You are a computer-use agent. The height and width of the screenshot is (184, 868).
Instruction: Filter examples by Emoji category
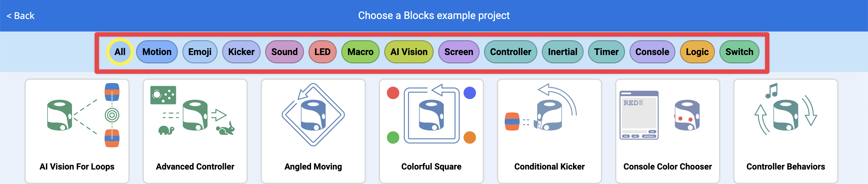(200, 52)
